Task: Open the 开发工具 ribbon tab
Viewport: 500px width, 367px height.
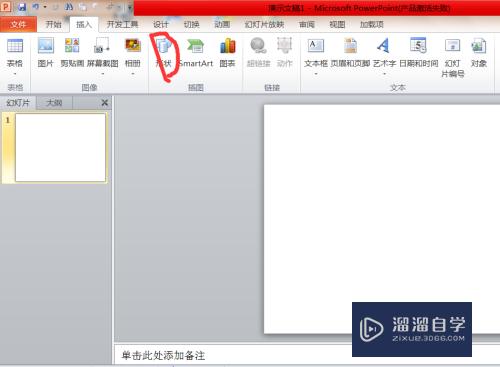Action: tap(122, 24)
